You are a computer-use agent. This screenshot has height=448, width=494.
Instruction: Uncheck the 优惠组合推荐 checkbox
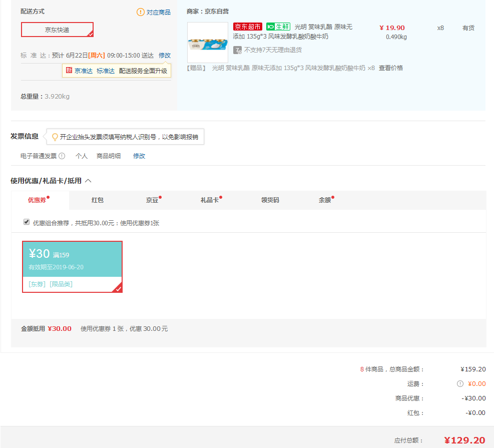pos(27,222)
